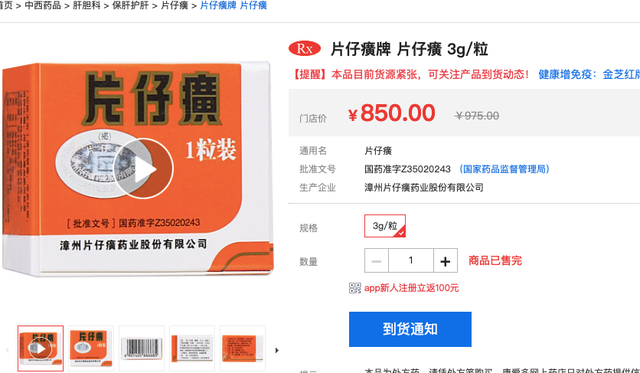640x373 pixels.
Task: Open the 片仔癀 breadcrumb
Action: [x=174, y=5]
